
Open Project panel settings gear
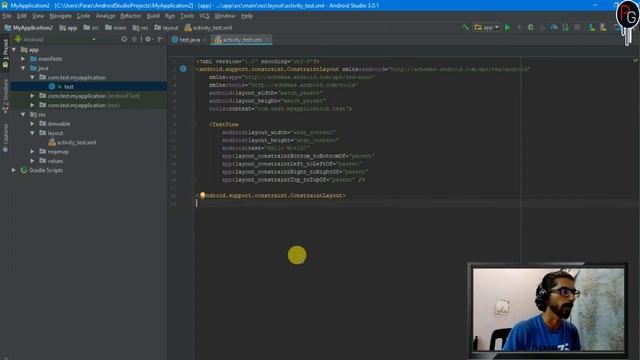pos(148,39)
